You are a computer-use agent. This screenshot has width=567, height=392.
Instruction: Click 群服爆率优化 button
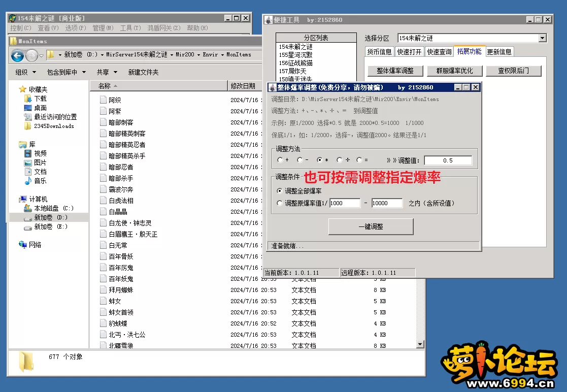454,71
